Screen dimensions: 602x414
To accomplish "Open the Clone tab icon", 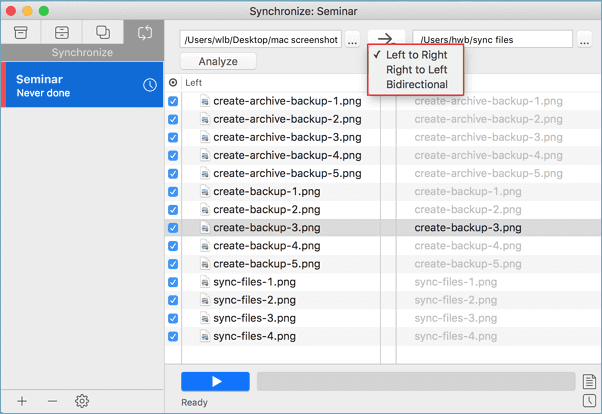I will pyautogui.click(x=103, y=32).
